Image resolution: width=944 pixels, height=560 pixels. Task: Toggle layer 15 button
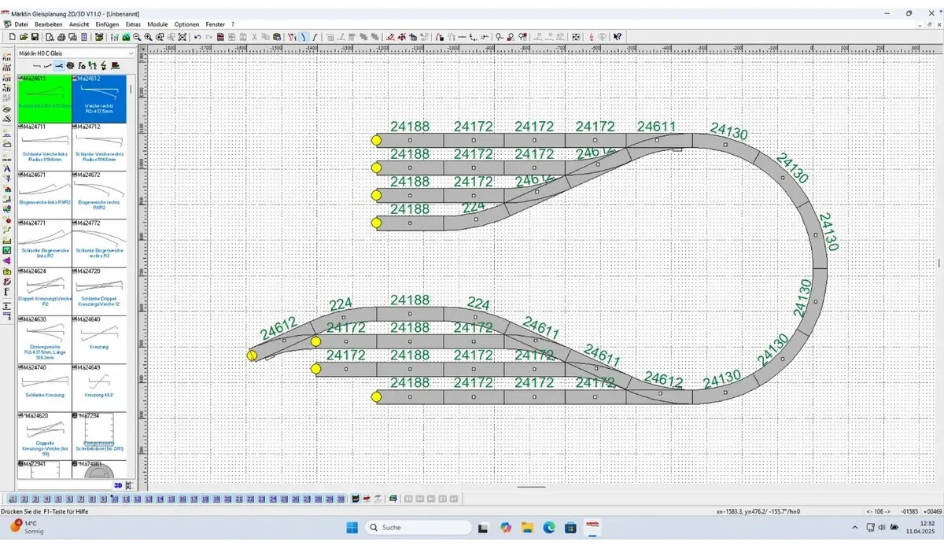[x=171, y=499]
